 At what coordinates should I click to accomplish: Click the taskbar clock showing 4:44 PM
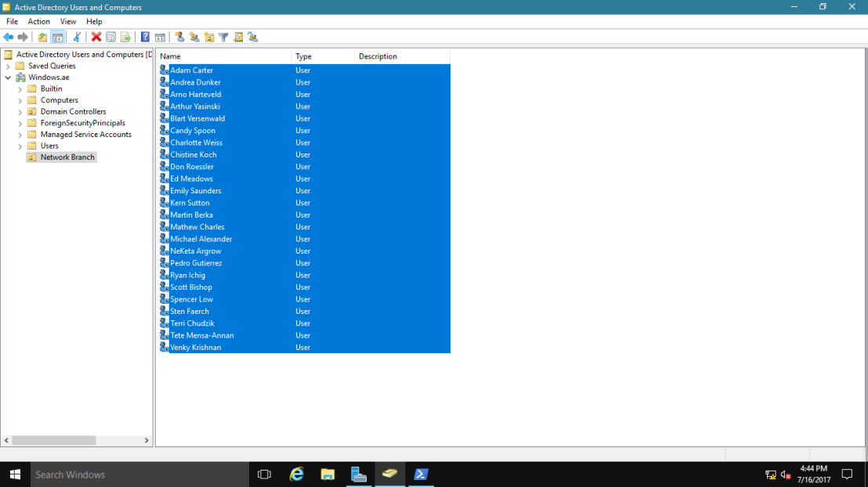tap(814, 474)
